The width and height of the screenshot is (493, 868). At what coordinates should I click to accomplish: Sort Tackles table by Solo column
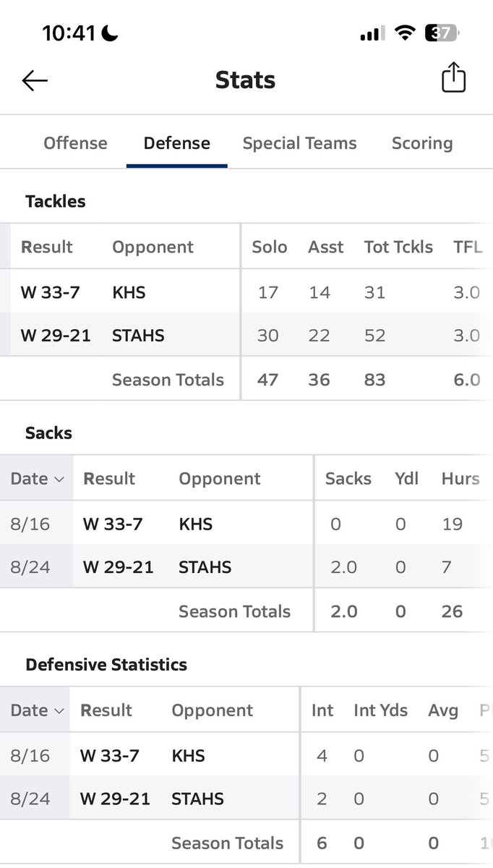pyautogui.click(x=270, y=247)
